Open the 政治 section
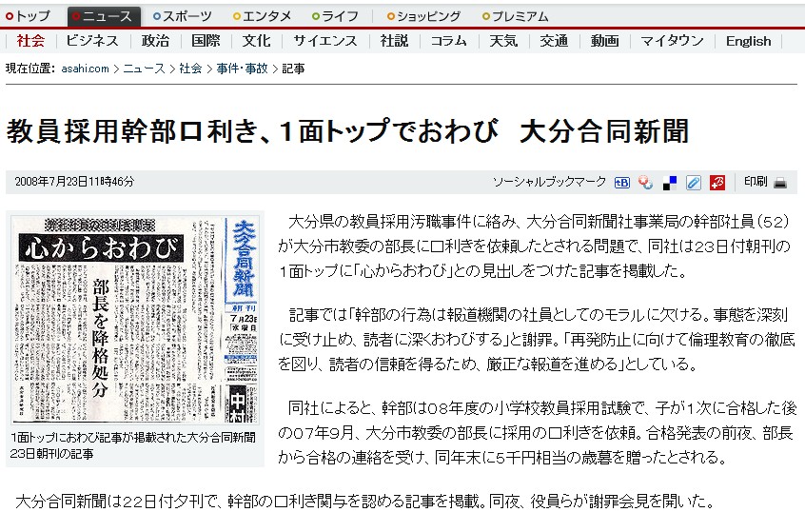 155,41
